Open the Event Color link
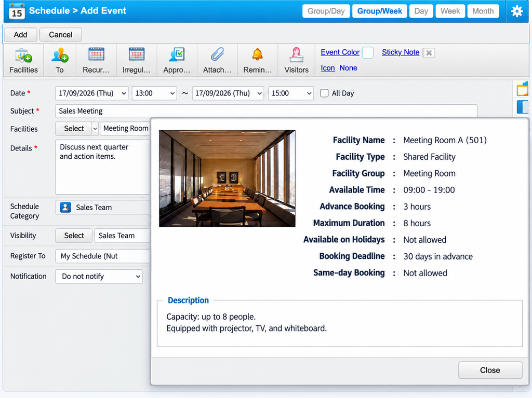 tap(340, 52)
